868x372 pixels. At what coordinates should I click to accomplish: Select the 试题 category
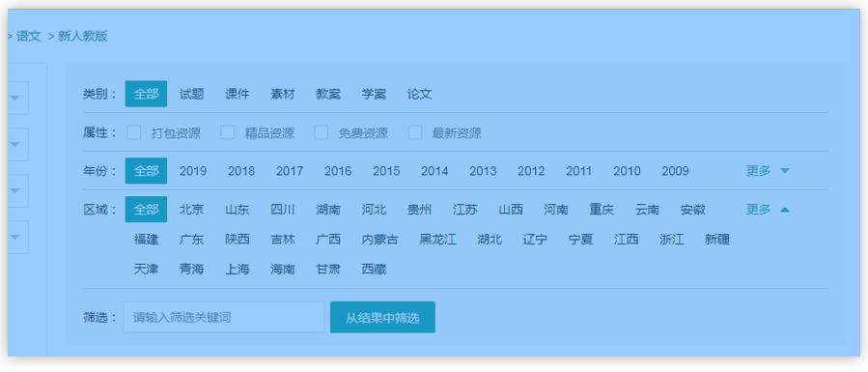[191, 94]
